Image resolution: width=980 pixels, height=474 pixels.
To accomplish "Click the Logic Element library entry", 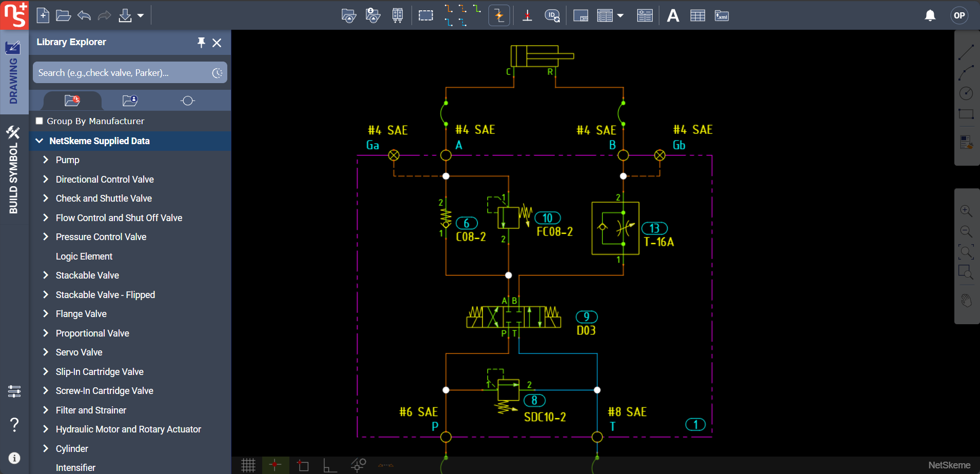I will click(x=84, y=256).
